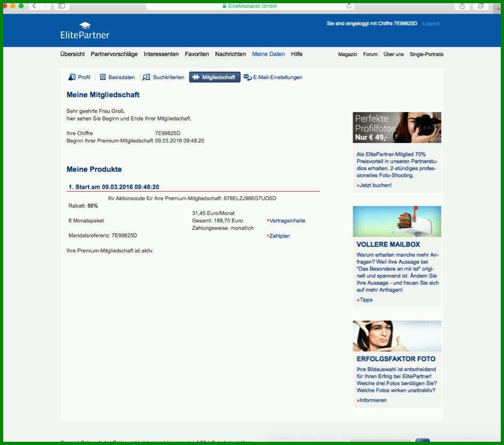Click the Profil person icon
Image resolution: width=504 pixels, height=445 pixels.
tap(71, 77)
